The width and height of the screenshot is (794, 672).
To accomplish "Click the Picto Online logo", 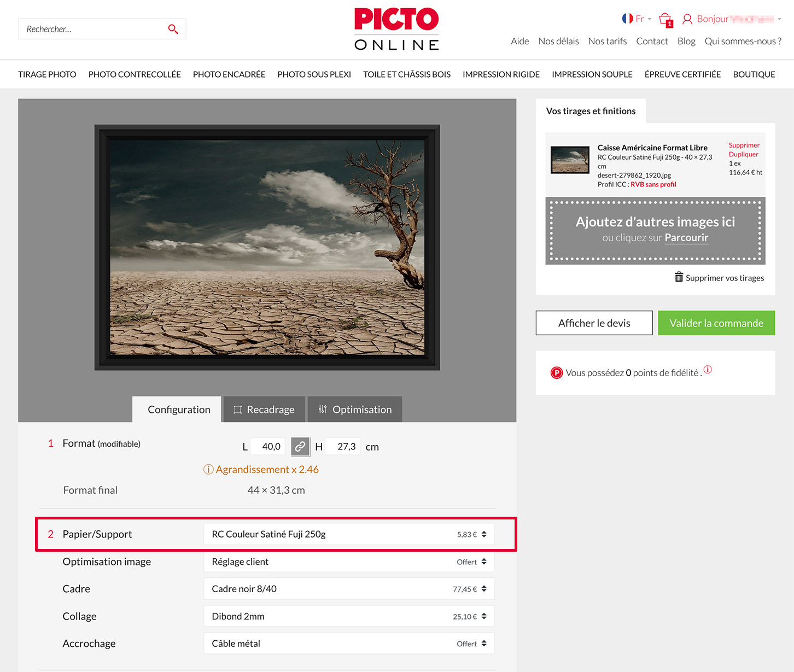I will [396, 29].
